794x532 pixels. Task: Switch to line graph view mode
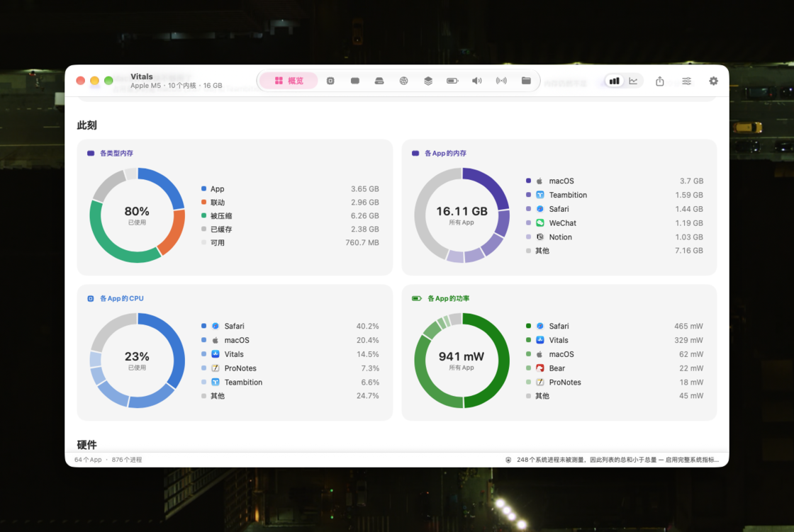(634, 81)
